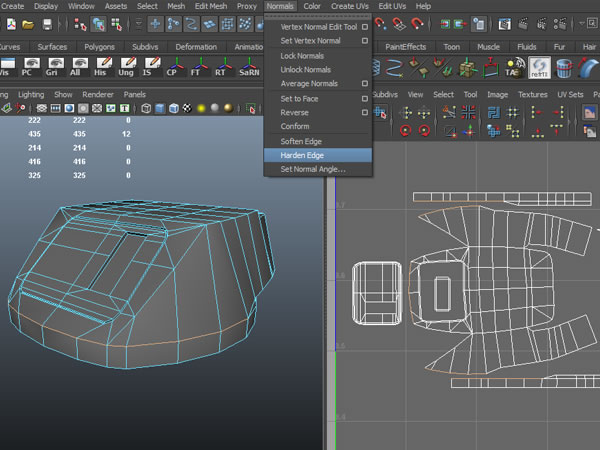
Task: Cut UV edges with scissors icon
Action: pyautogui.click(x=450, y=112)
